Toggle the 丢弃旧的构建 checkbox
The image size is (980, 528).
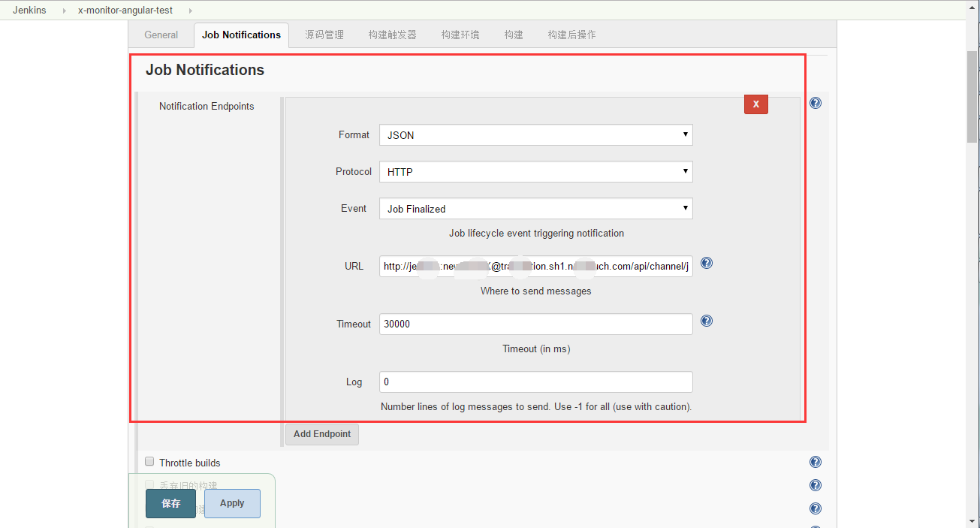pos(149,485)
